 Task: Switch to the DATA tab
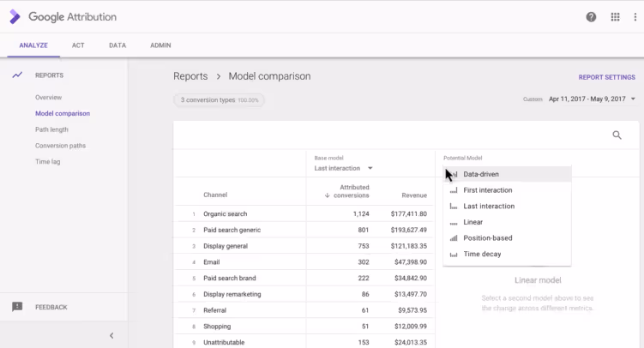coord(117,45)
